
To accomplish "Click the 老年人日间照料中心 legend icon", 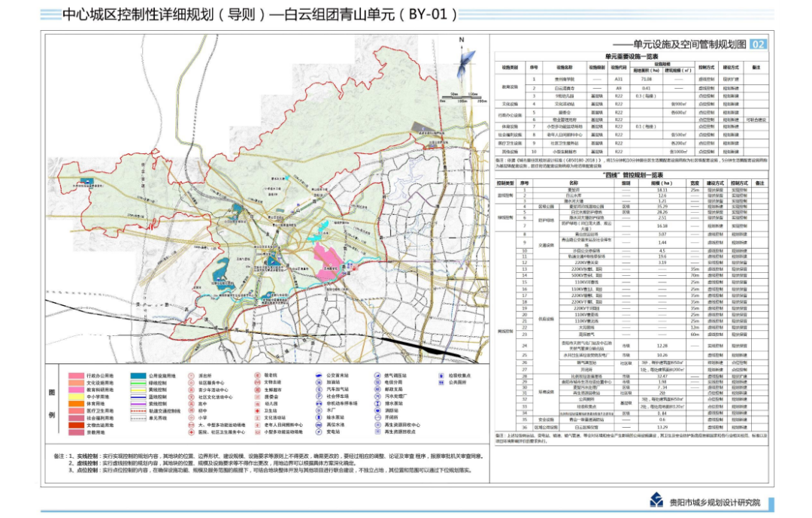I will [x=257, y=425].
